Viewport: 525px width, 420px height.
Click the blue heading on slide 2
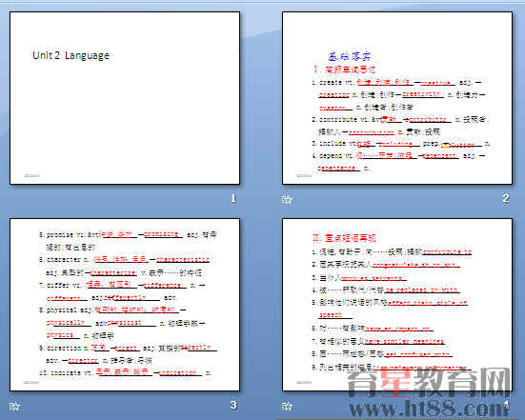point(350,56)
